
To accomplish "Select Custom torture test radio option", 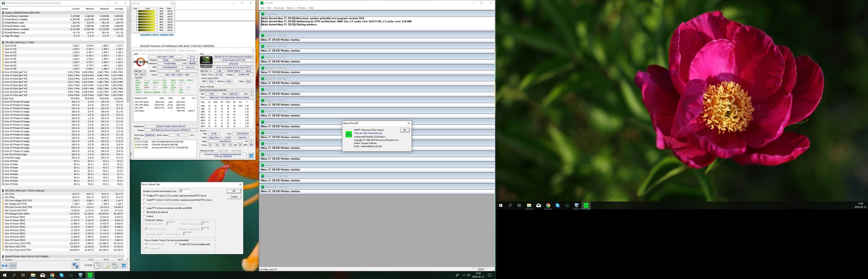I will point(145,216).
